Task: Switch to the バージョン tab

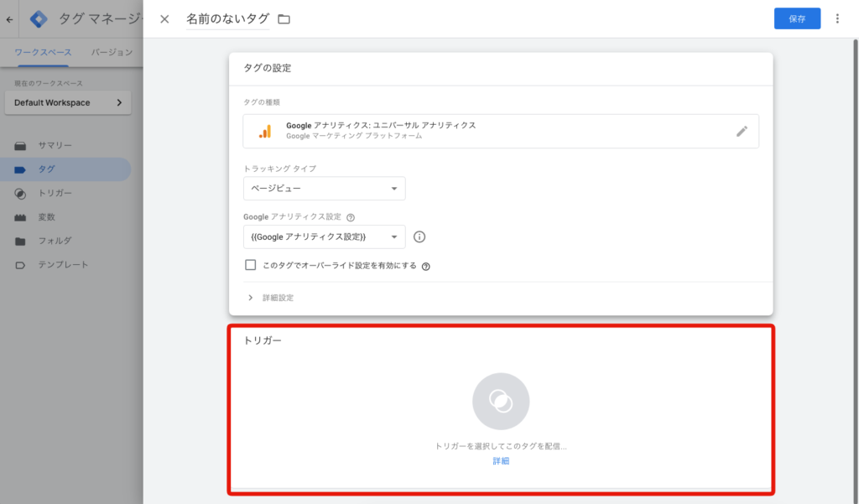Action: (x=112, y=52)
